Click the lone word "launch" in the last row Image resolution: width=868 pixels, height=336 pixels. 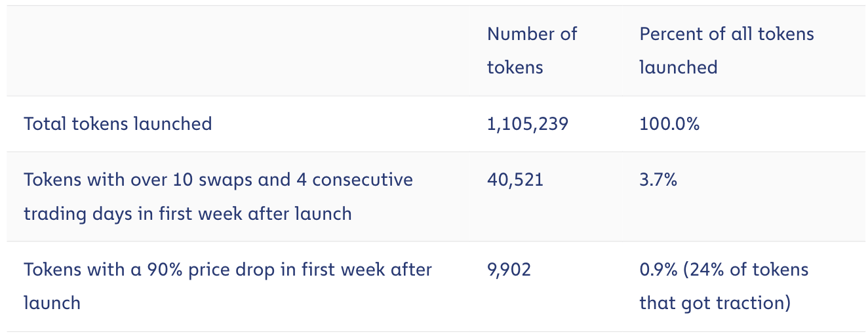[x=52, y=303]
